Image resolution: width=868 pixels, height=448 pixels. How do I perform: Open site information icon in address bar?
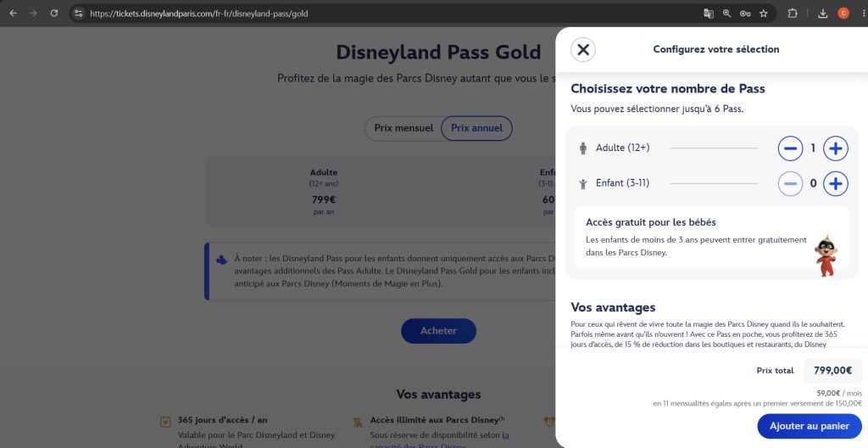[x=79, y=14]
